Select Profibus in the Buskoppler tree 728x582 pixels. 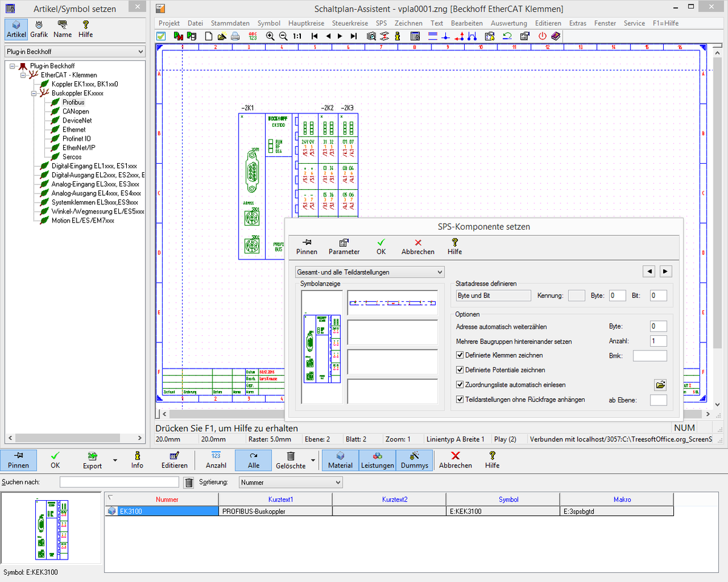tap(73, 102)
